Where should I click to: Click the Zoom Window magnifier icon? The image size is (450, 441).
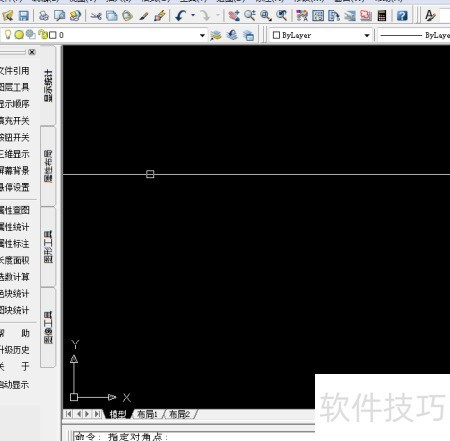(266, 16)
